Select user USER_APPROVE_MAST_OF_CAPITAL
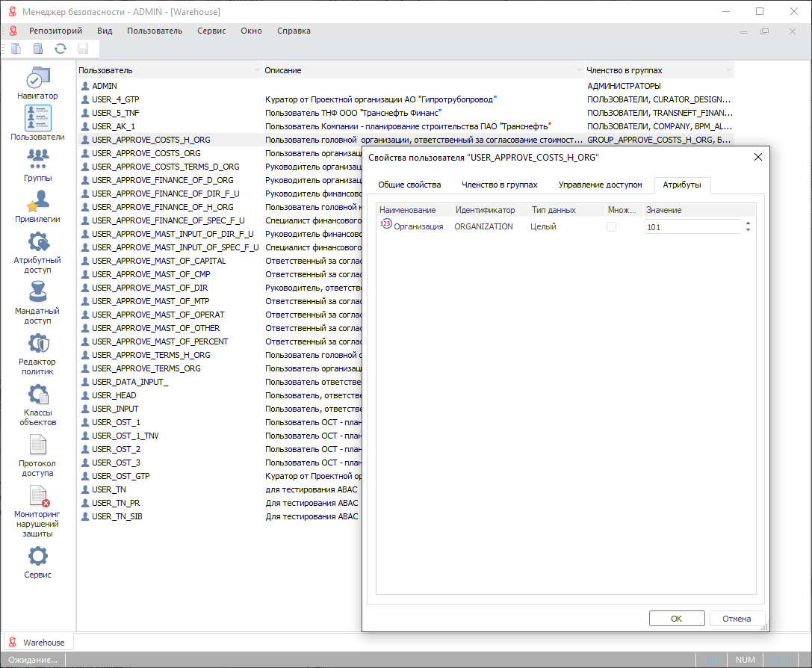 pyautogui.click(x=220, y=261)
